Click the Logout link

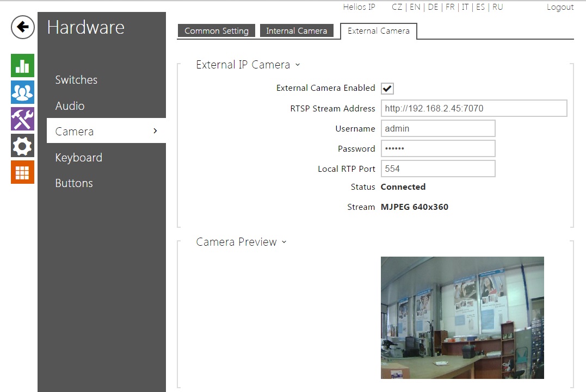(x=560, y=7)
